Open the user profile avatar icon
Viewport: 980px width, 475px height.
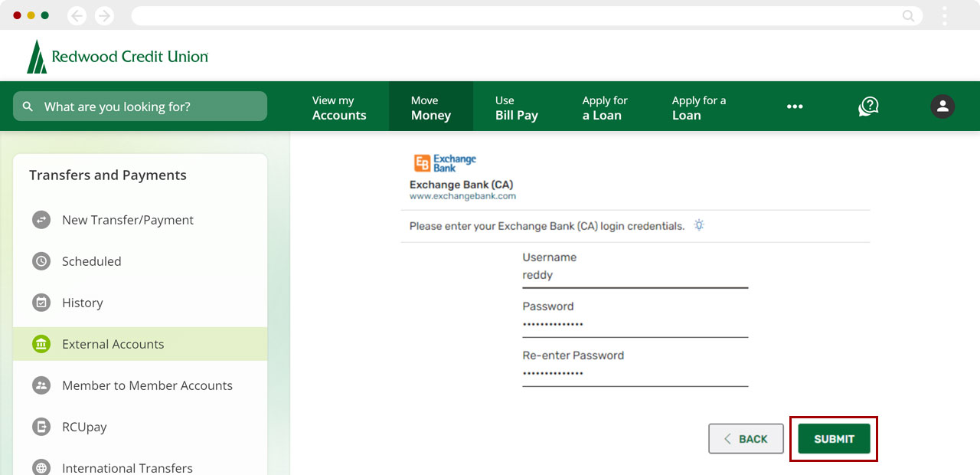pyautogui.click(x=942, y=106)
